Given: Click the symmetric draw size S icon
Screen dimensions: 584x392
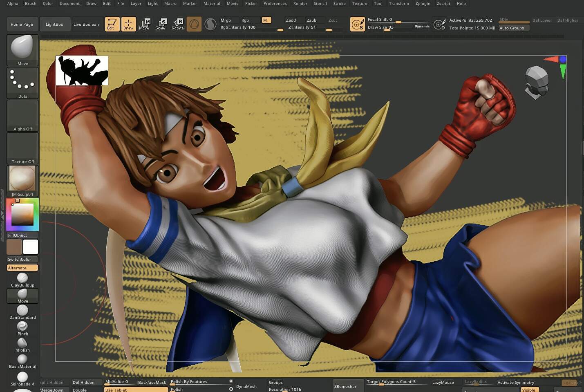Looking at the screenshot, I should coord(358,24).
